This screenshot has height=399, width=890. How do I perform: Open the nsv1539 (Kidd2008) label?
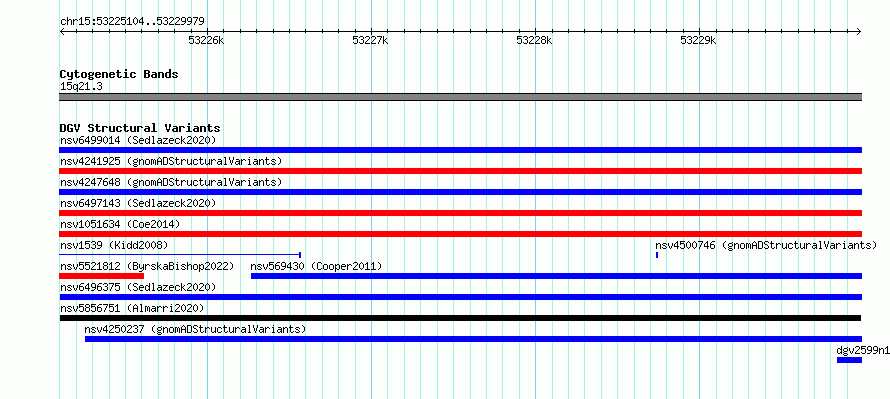point(114,245)
